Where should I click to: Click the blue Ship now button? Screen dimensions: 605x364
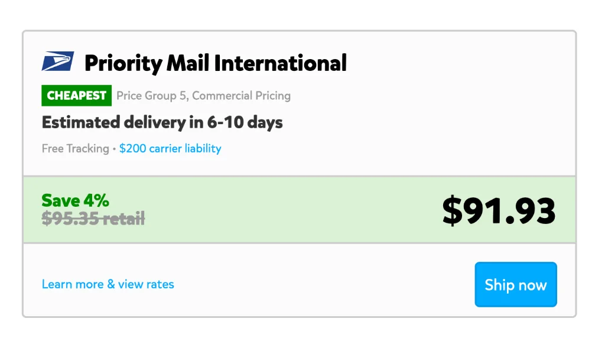515,284
